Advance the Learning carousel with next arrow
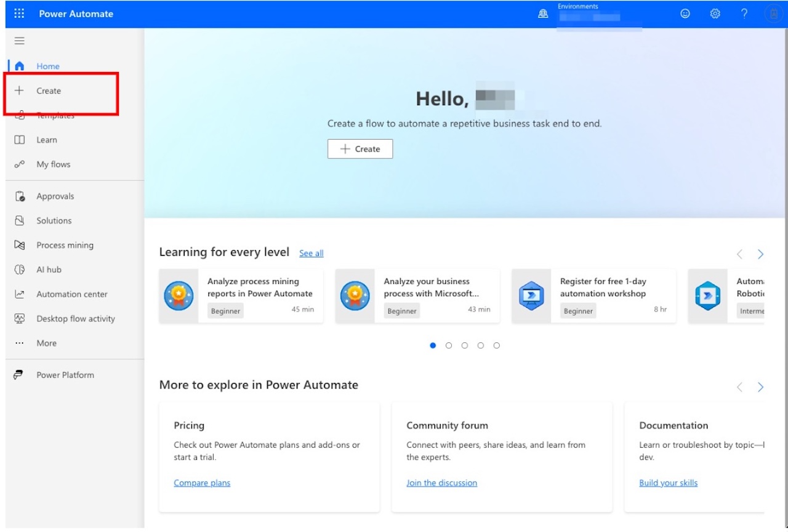The width and height of the screenshot is (788, 532). pos(760,254)
